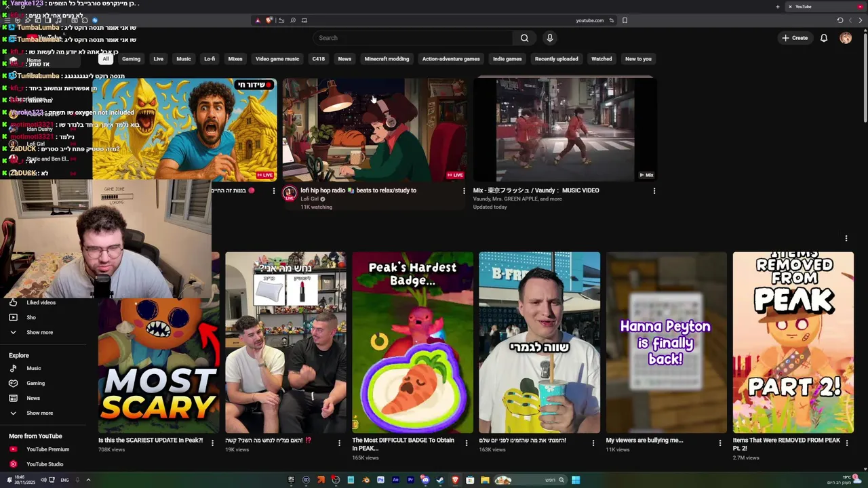Start voice search with the microphone icon
Screen dimensions: 868x488
550,38
